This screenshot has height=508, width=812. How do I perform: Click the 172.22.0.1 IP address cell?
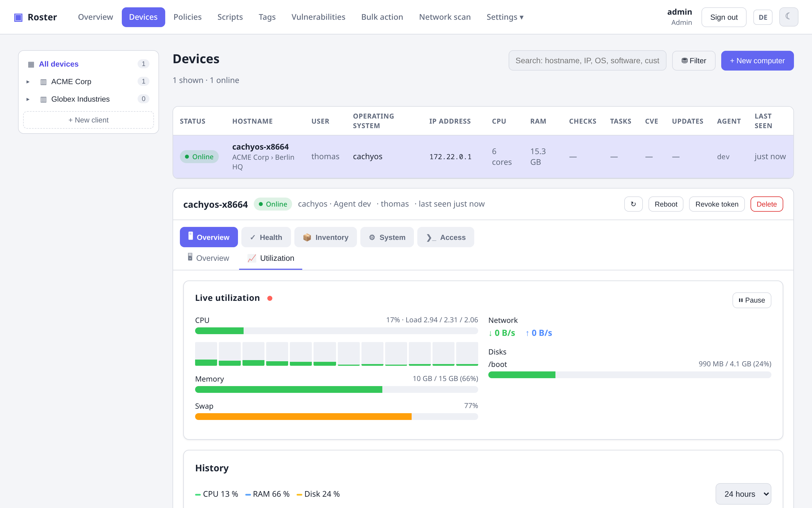(x=450, y=157)
